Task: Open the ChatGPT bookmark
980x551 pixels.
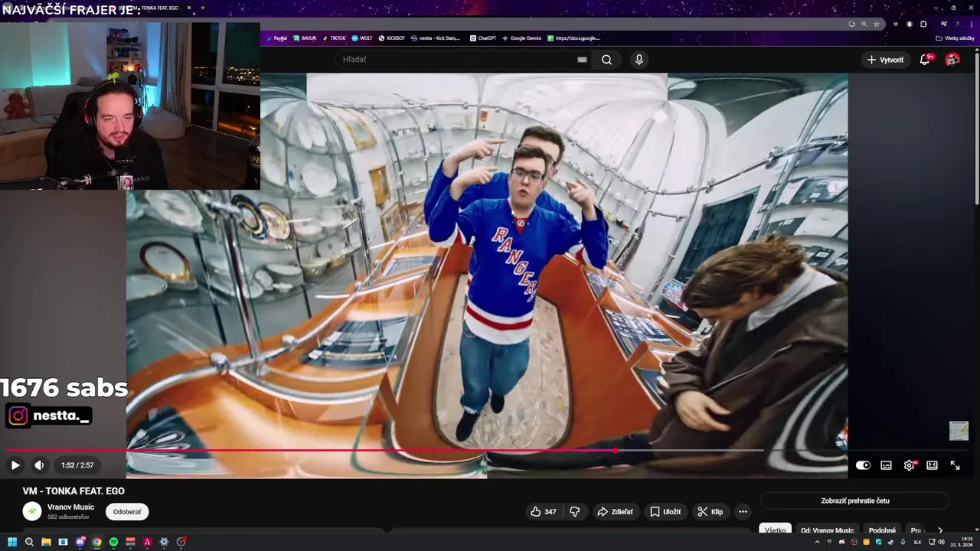Action: pos(483,37)
